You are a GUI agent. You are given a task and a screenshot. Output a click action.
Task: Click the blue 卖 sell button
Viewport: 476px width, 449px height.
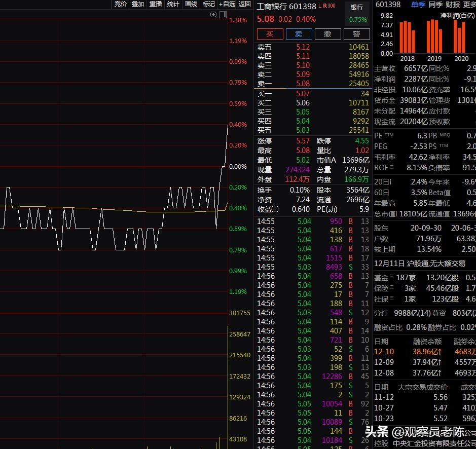click(299, 34)
